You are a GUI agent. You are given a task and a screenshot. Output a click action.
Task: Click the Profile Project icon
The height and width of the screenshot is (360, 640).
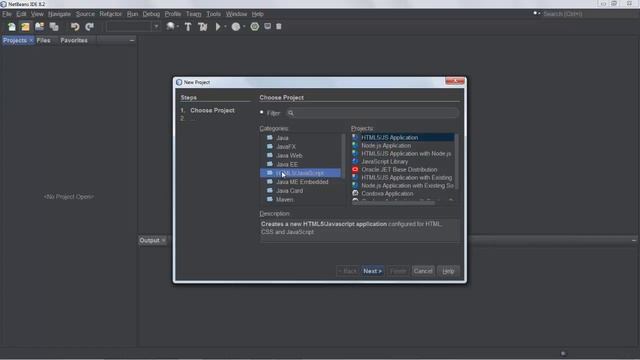[255, 27]
